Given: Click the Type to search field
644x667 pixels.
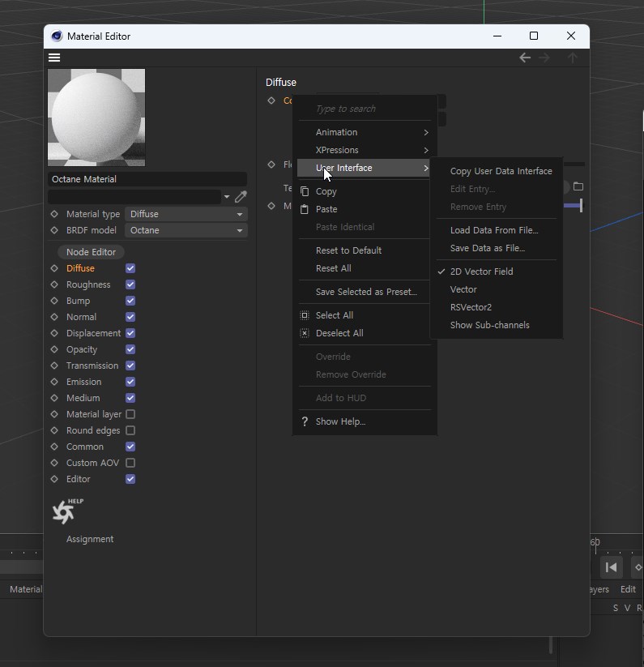Looking at the screenshot, I should (x=365, y=109).
